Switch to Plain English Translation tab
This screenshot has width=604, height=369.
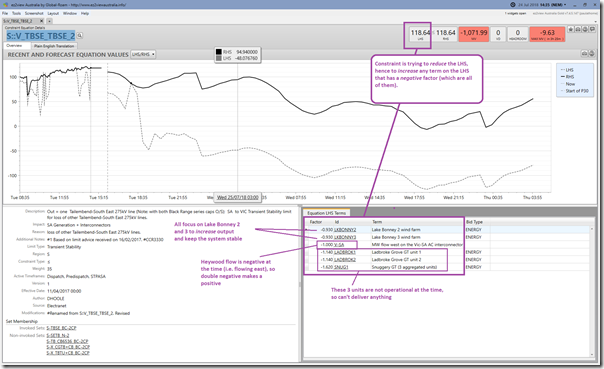pyautogui.click(x=54, y=46)
